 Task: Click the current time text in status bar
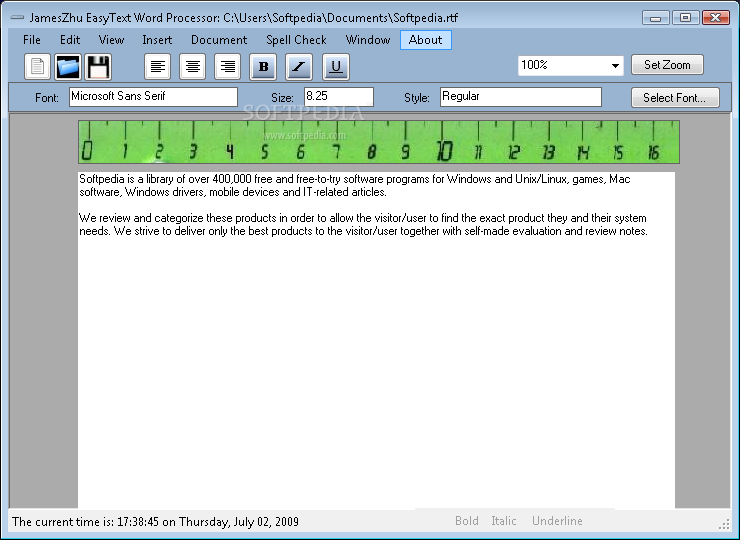pos(155,522)
